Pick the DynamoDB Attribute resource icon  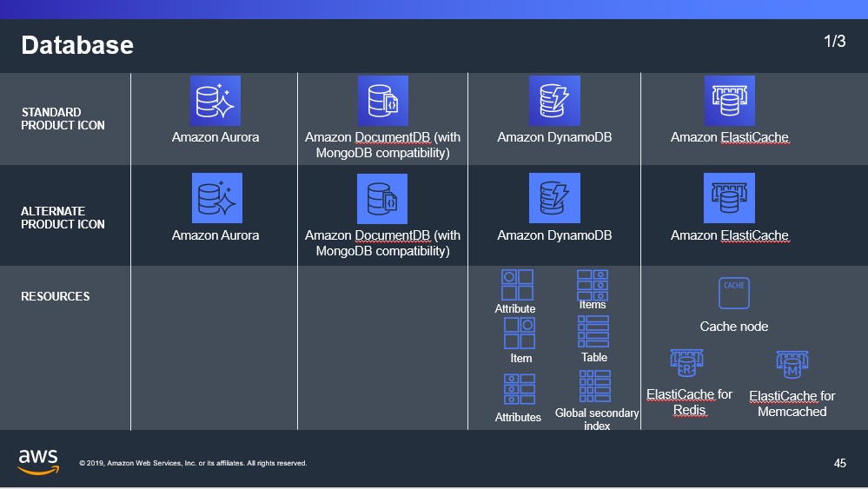518,285
